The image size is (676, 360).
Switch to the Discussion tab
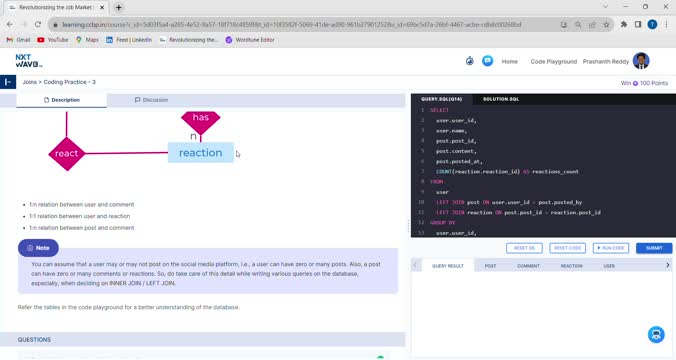point(151,100)
